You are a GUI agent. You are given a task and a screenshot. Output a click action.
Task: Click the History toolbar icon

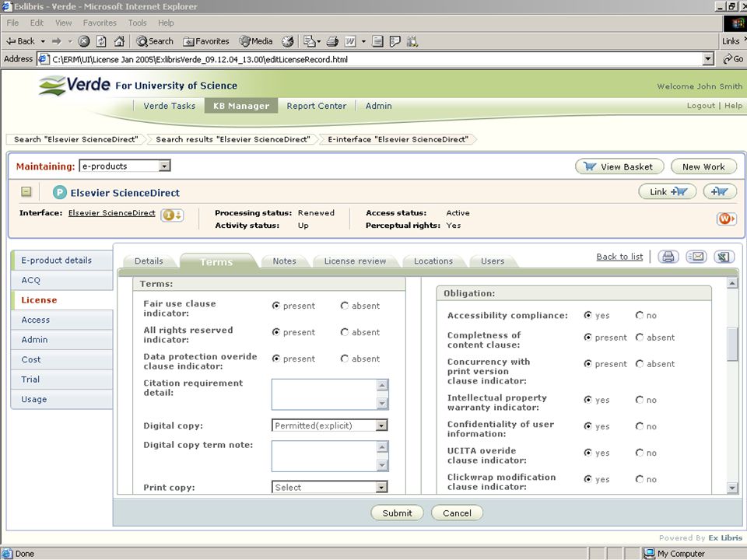(287, 41)
